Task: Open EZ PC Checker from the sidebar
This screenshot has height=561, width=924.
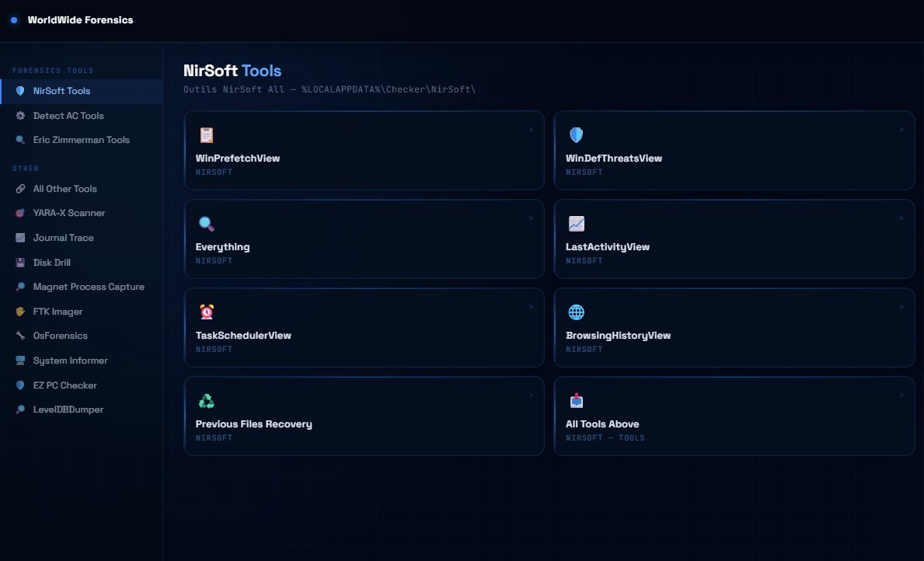Action: pos(82,385)
